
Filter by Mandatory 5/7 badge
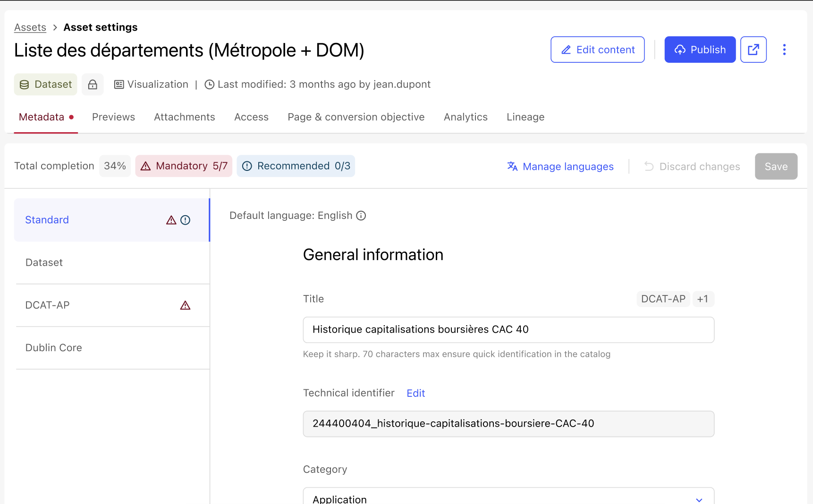[184, 166]
